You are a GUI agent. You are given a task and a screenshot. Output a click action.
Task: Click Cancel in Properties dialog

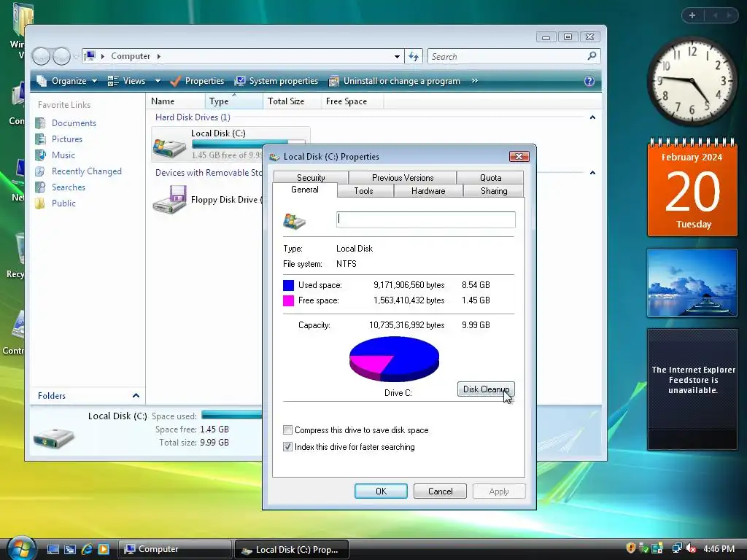tap(440, 491)
